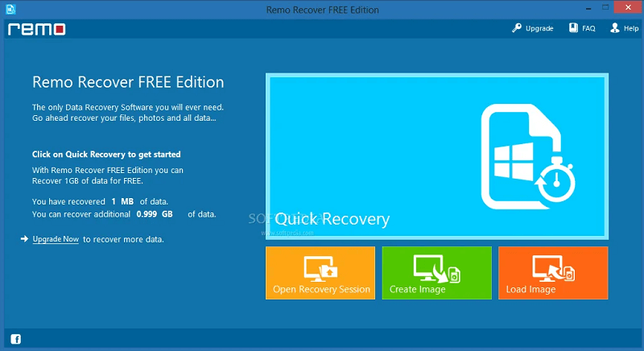
Task: Follow the Upgrade Now link
Action: (56, 239)
